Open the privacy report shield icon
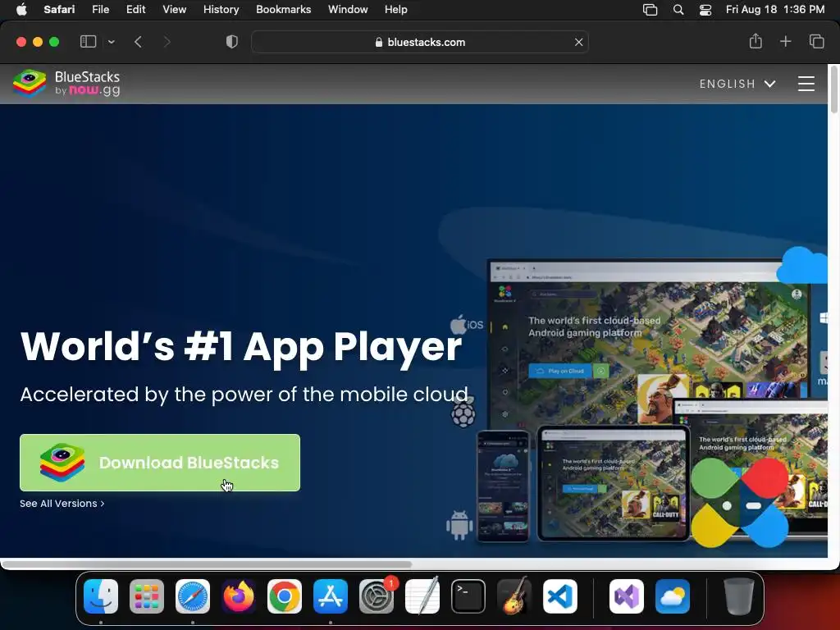This screenshot has width=840, height=630. [231, 42]
